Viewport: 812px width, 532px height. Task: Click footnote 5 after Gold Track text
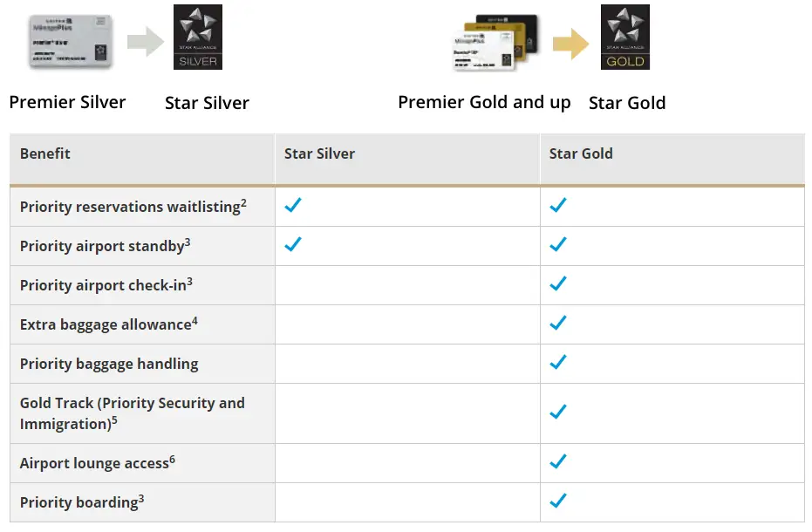pos(114,420)
